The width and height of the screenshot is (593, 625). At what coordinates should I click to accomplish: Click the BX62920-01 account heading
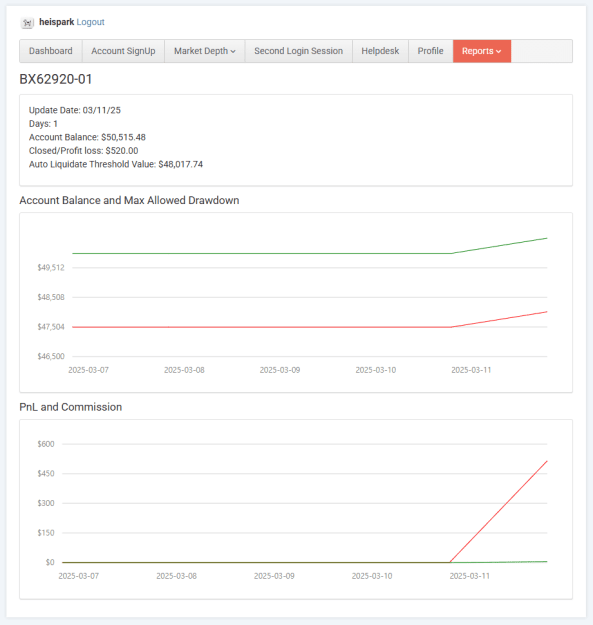pyautogui.click(x=56, y=79)
